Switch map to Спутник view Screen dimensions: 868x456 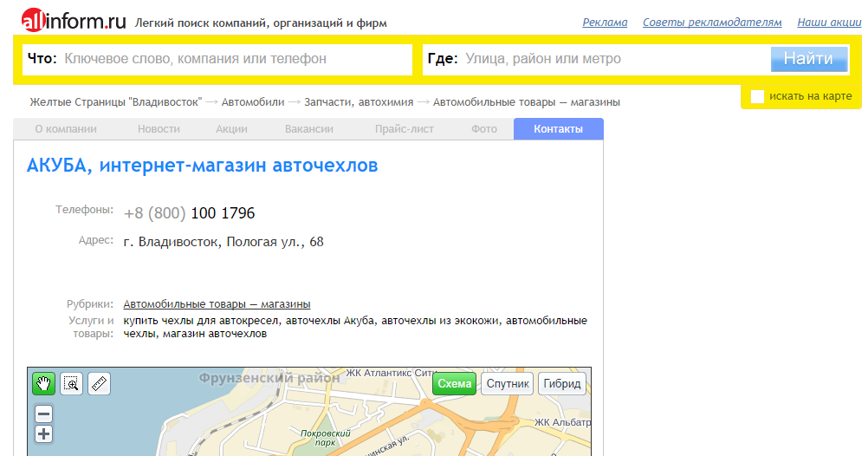point(508,383)
